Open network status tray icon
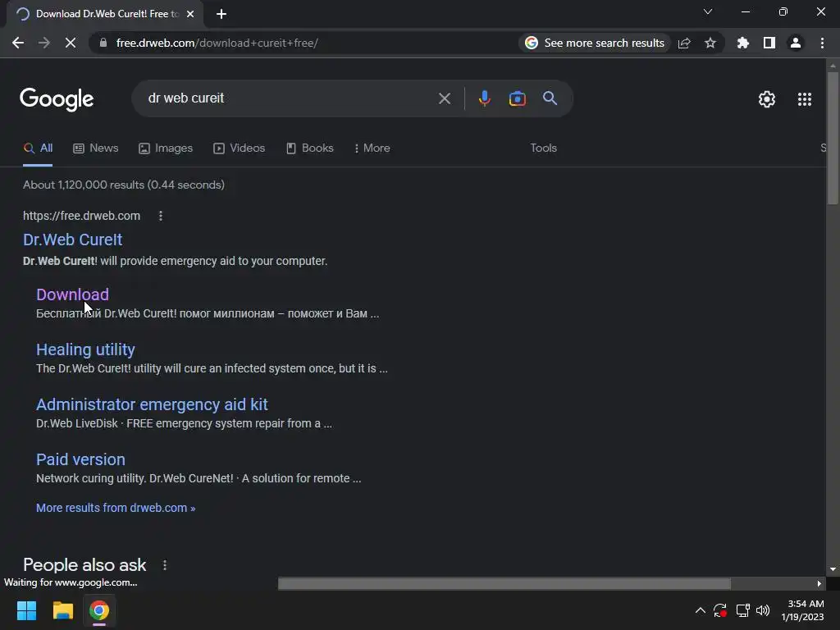The height and width of the screenshot is (630, 840). 742,610
